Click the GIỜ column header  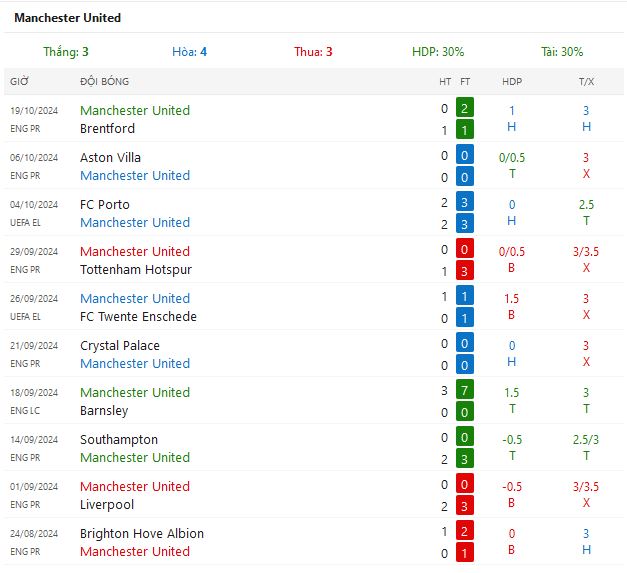tap(20, 82)
